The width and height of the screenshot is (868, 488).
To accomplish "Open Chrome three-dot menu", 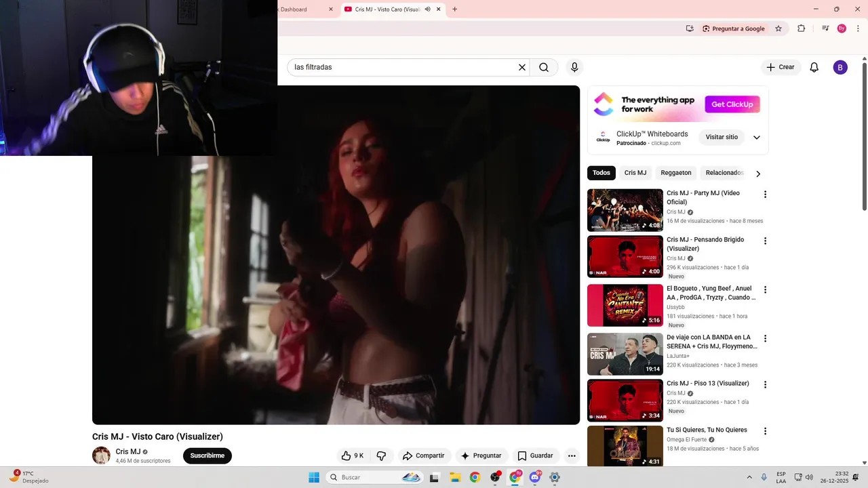I will (857, 28).
